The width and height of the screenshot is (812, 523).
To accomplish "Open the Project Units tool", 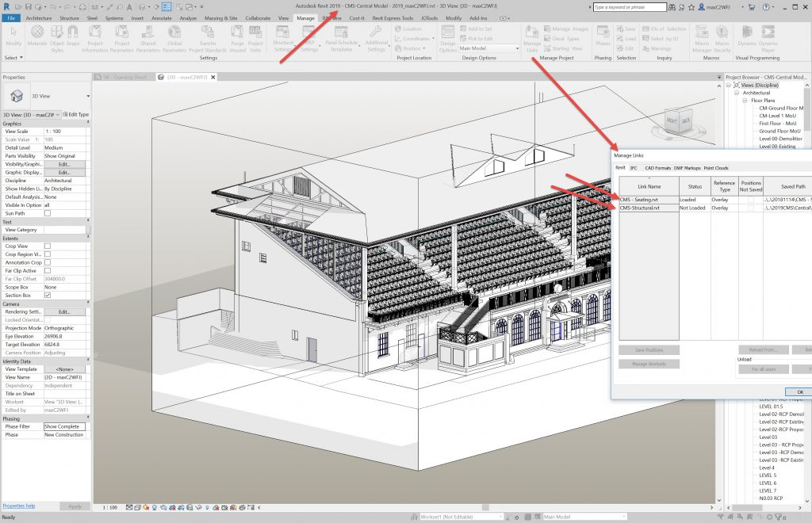I will pos(255,36).
